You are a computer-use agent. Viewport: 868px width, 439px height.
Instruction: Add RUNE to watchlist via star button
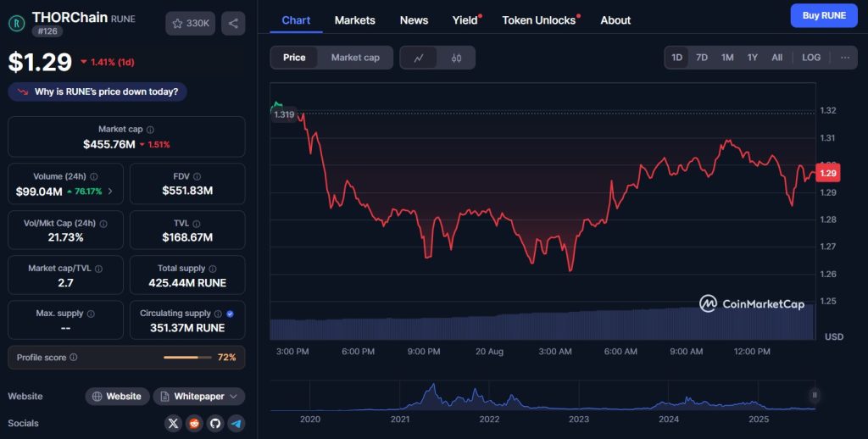(191, 23)
